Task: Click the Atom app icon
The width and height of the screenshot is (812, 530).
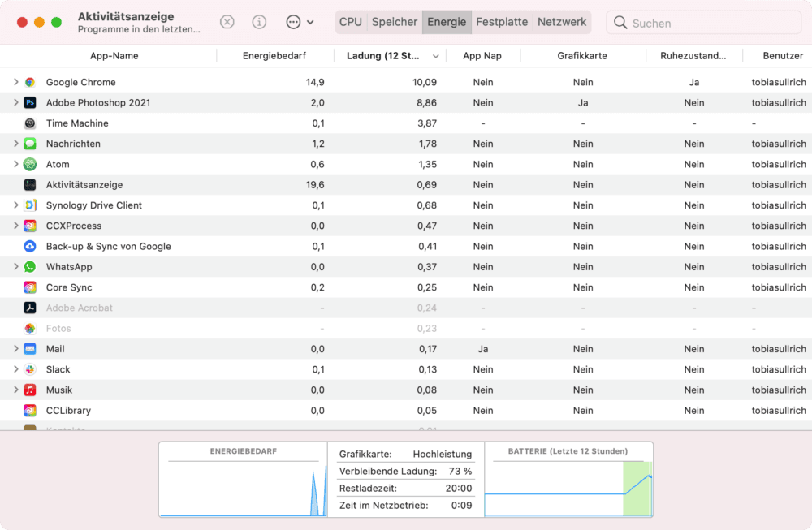Action: (30, 164)
